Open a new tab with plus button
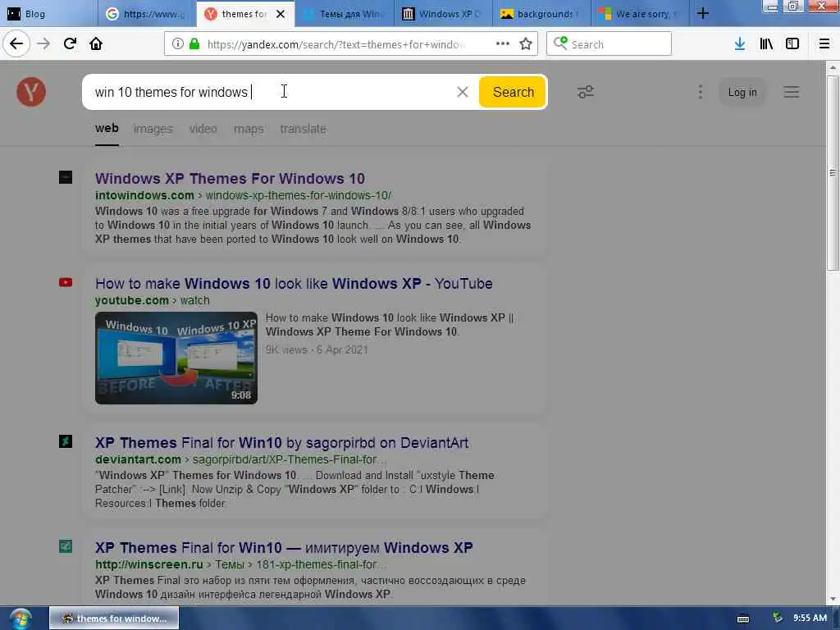The image size is (840, 630). pos(703,13)
